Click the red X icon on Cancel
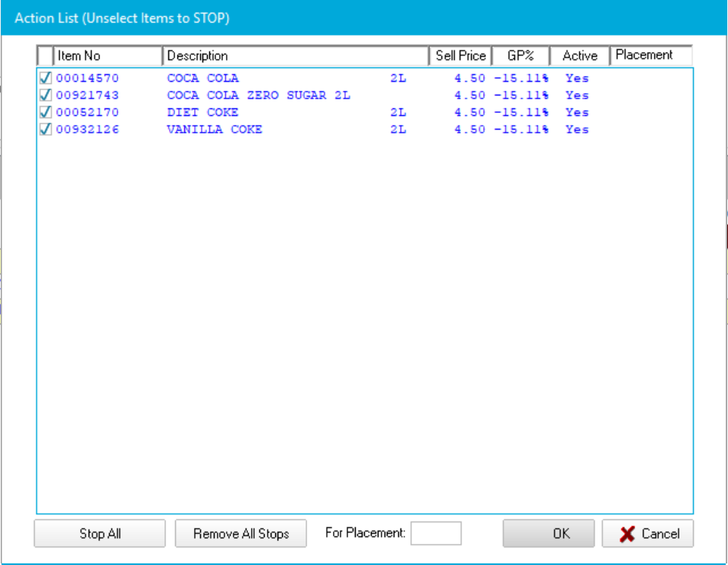 coord(627,534)
